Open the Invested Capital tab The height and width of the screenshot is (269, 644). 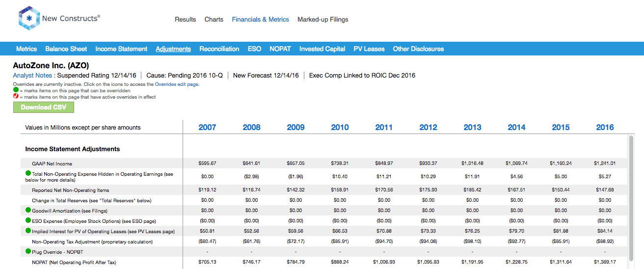coord(322,49)
